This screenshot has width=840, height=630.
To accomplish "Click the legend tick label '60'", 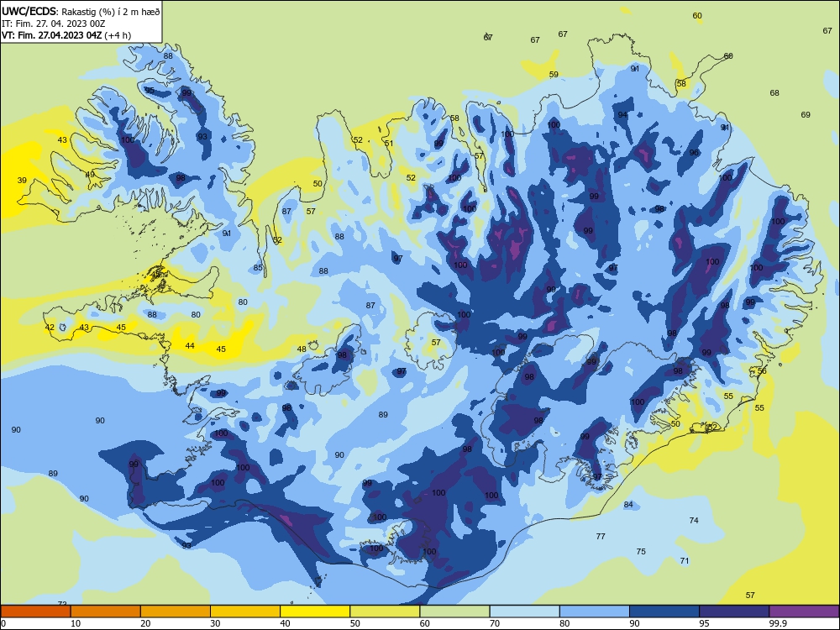I will [x=425, y=623].
